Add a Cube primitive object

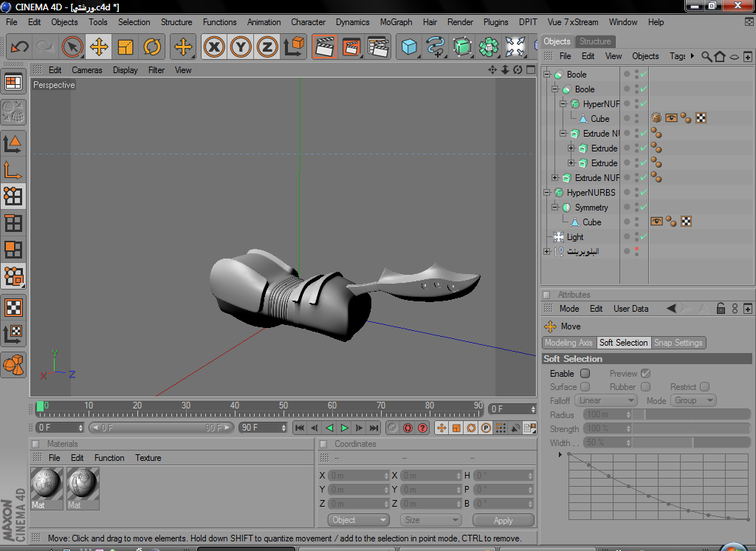pyautogui.click(x=409, y=47)
